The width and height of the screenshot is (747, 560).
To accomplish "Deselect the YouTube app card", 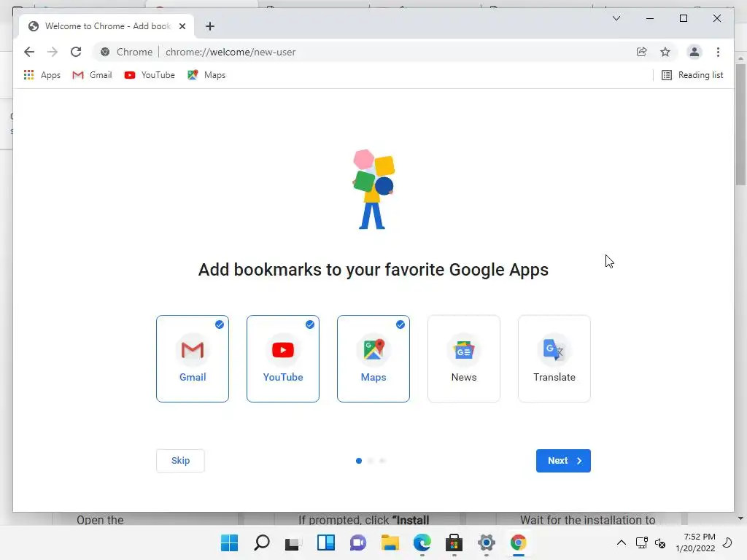I will point(283,359).
